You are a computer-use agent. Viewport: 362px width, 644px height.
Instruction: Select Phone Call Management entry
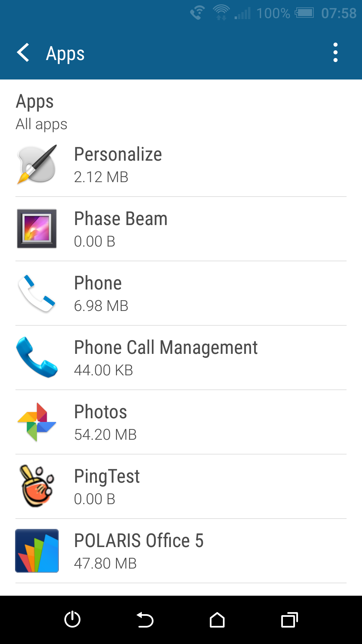pos(181,358)
